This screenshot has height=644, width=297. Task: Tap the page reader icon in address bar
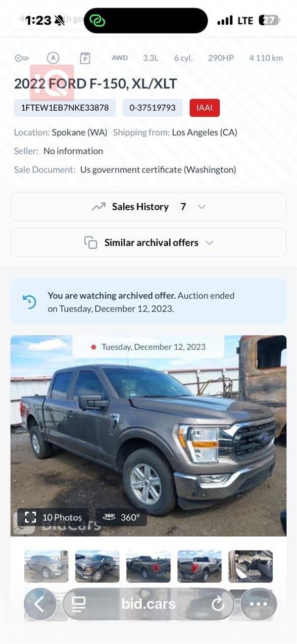(79, 603)
